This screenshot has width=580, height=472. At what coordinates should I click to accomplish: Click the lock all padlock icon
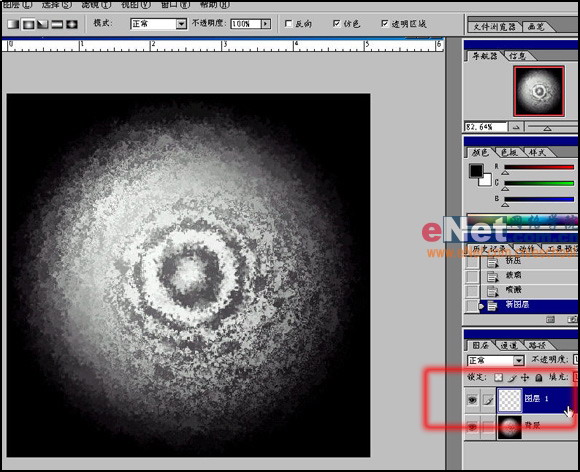(539, 377)
